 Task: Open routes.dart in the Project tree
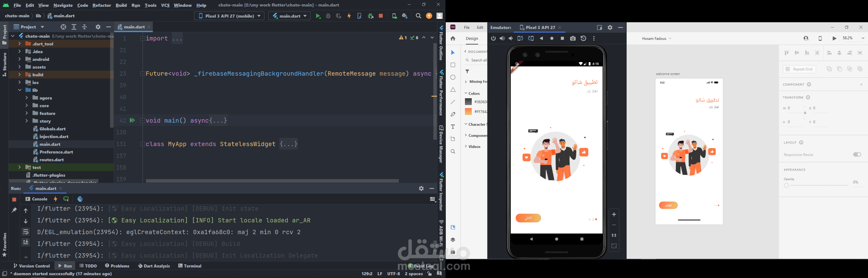52,160
